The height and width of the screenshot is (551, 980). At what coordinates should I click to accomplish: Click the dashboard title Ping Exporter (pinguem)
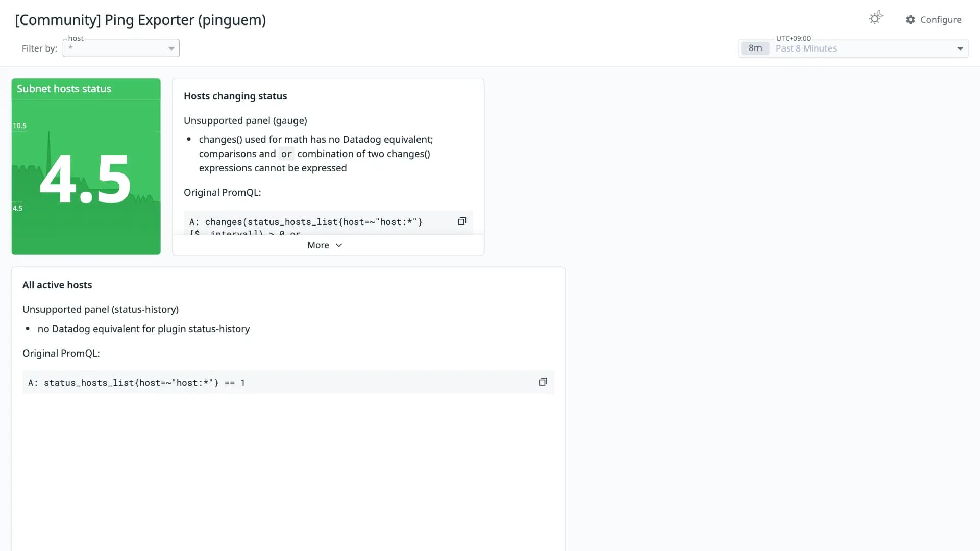click(140, 20)
